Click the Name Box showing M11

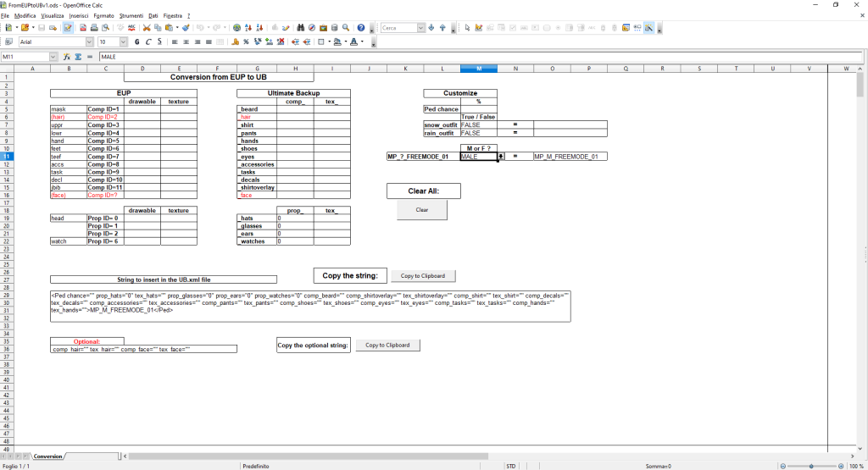click(x=25, y=57)
